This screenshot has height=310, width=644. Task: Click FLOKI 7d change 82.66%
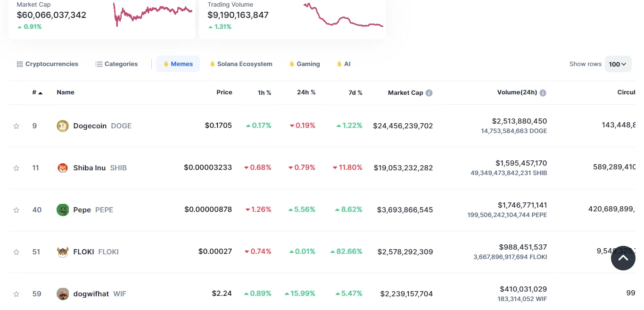tap(347, 252)
